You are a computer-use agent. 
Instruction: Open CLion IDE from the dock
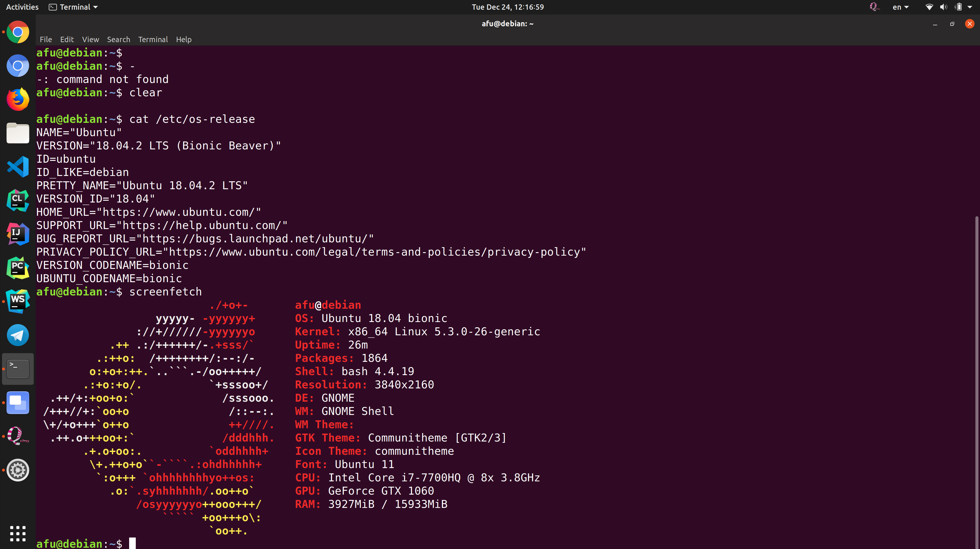click(x=18, y=200)
